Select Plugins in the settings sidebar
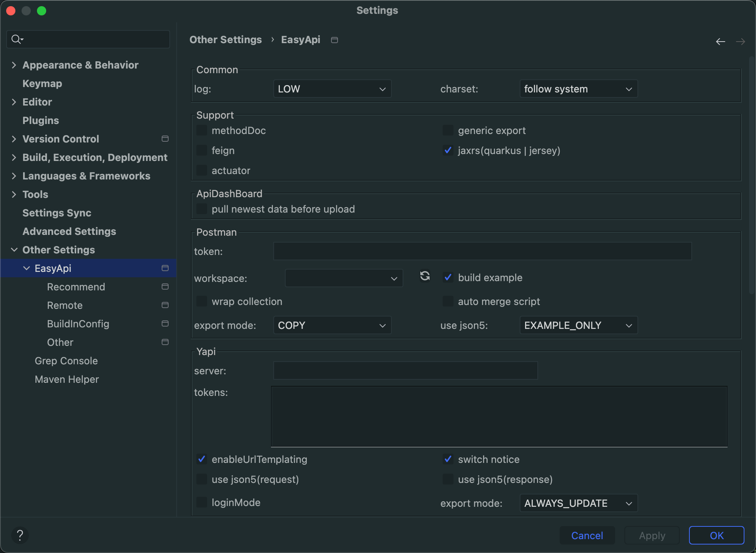The image size is (756, 553). pyautogui.click(x=41, y=120)
